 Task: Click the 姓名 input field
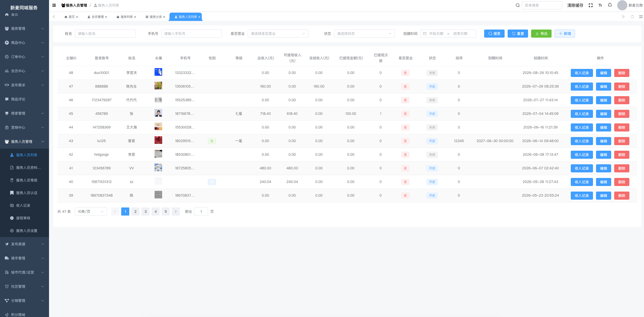coord(105,34)
